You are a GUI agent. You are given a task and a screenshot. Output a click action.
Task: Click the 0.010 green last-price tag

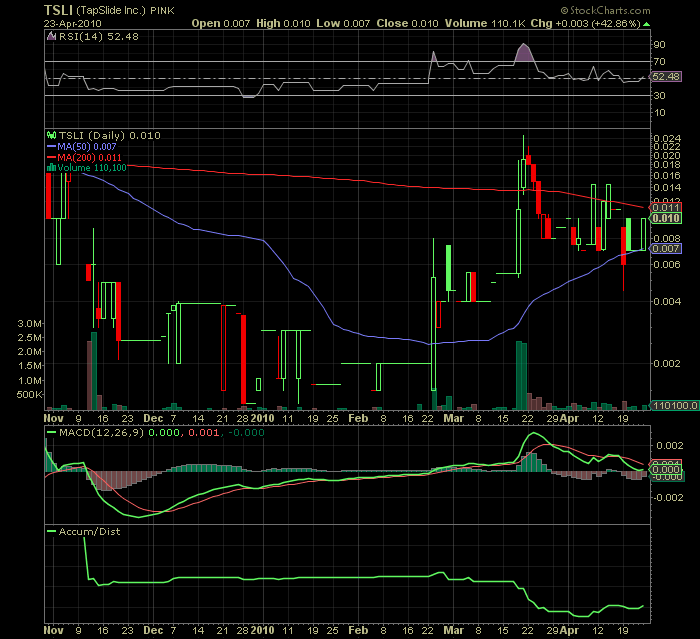[666, 218]
